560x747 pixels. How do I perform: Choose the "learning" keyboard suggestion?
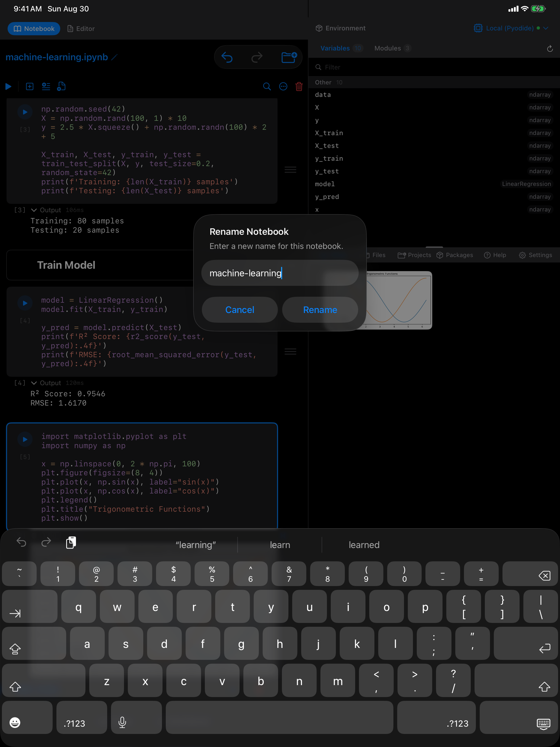pyautogui.click(x=196, y=545)
